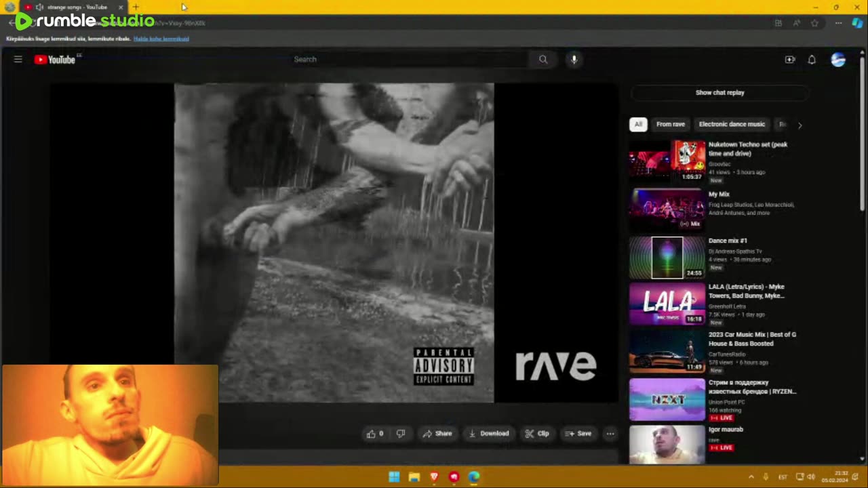Mute the tab via speaker icon
Viewport: 868px width, 488px height.
(x=39, y=7)
